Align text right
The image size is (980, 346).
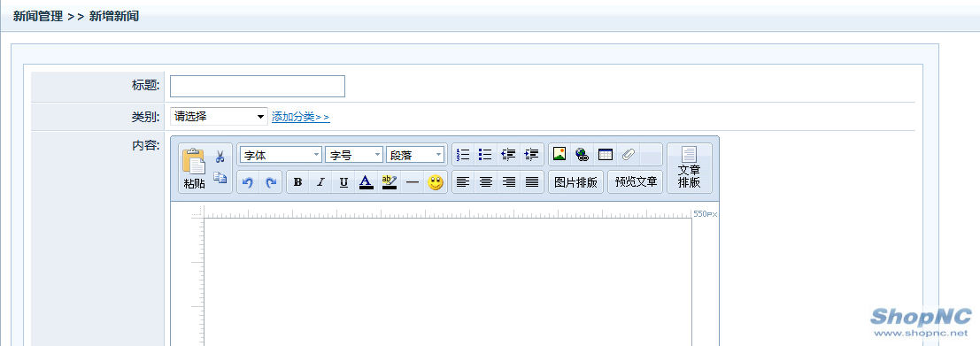(509, 182)
